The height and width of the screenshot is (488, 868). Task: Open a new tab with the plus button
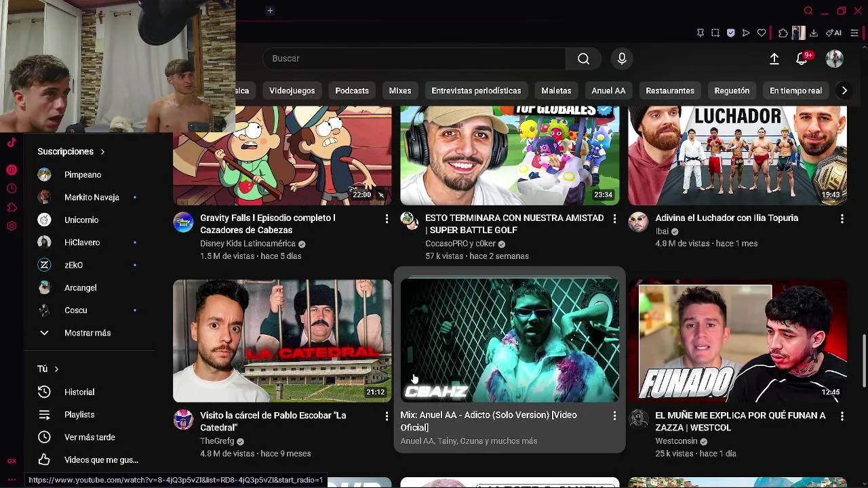click(270, 11)
